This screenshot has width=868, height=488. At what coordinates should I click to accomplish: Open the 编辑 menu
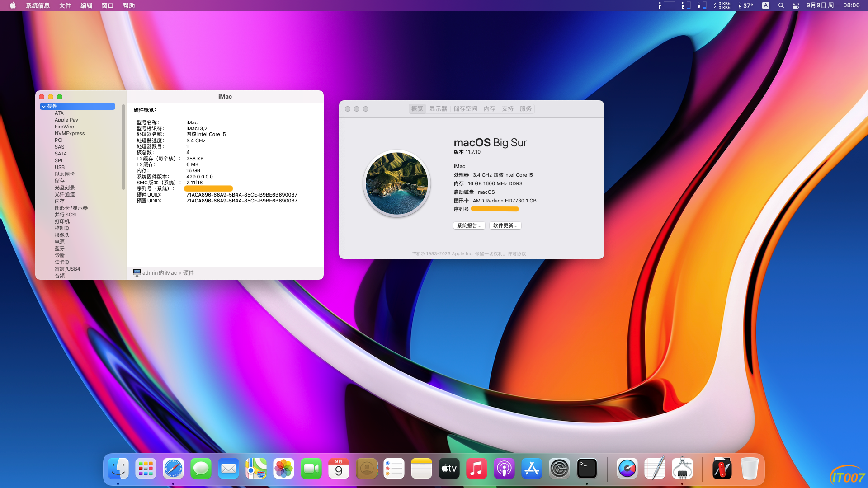click(x=86, y=5)
